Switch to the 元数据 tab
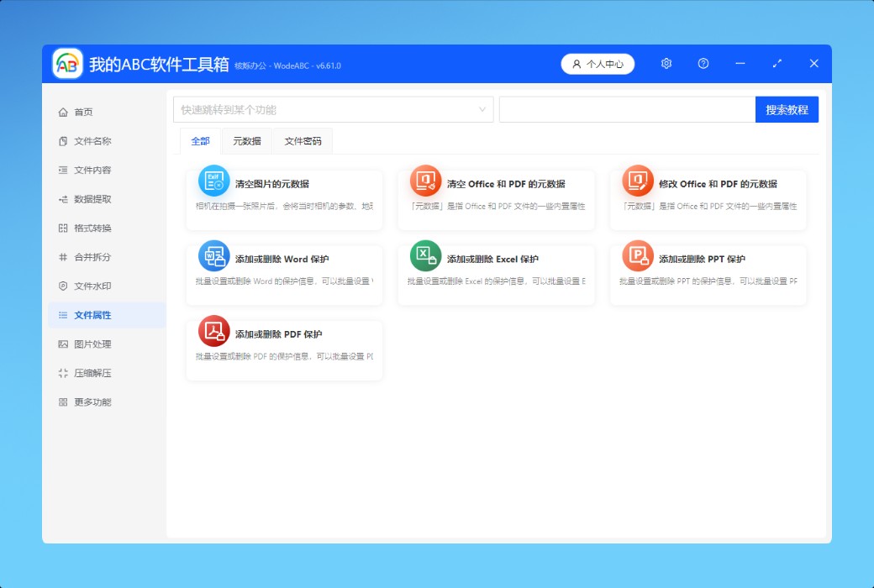 (x=247, y=141)
